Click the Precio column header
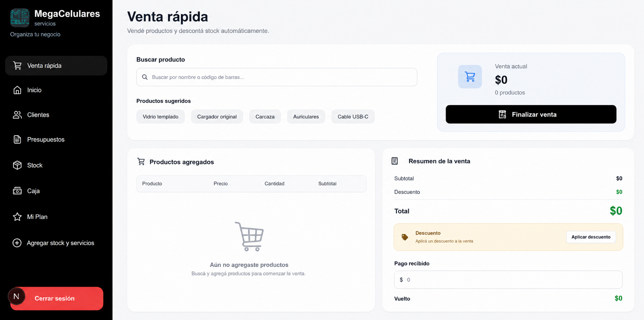 (x=221, y=184)
